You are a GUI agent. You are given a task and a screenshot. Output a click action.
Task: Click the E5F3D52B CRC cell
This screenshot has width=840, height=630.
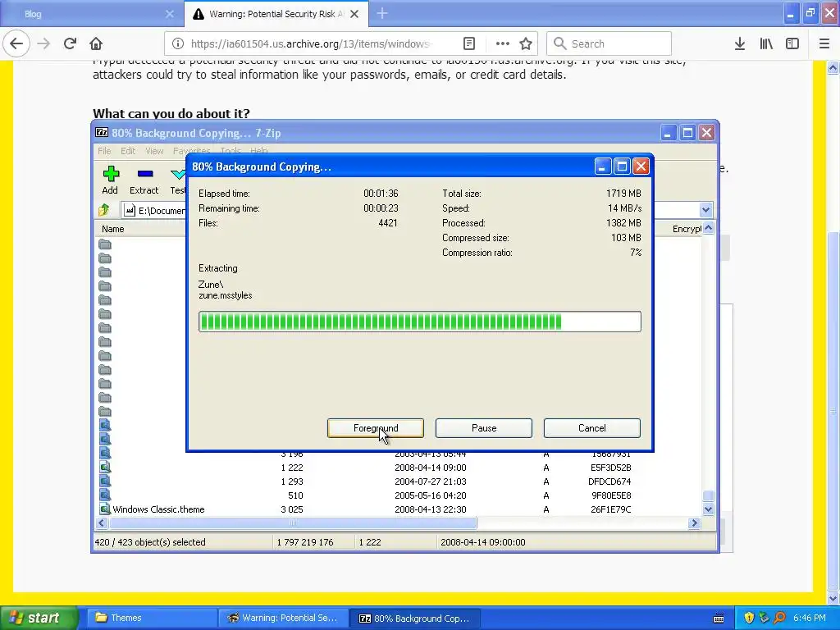tap(610, 468)
